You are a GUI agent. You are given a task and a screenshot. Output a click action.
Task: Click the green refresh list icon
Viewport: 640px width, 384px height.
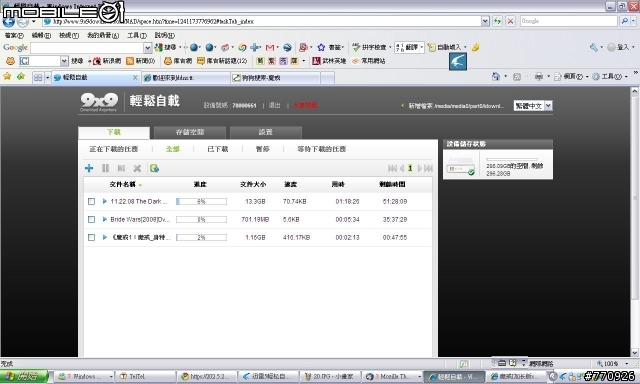(x=154, y=168)
